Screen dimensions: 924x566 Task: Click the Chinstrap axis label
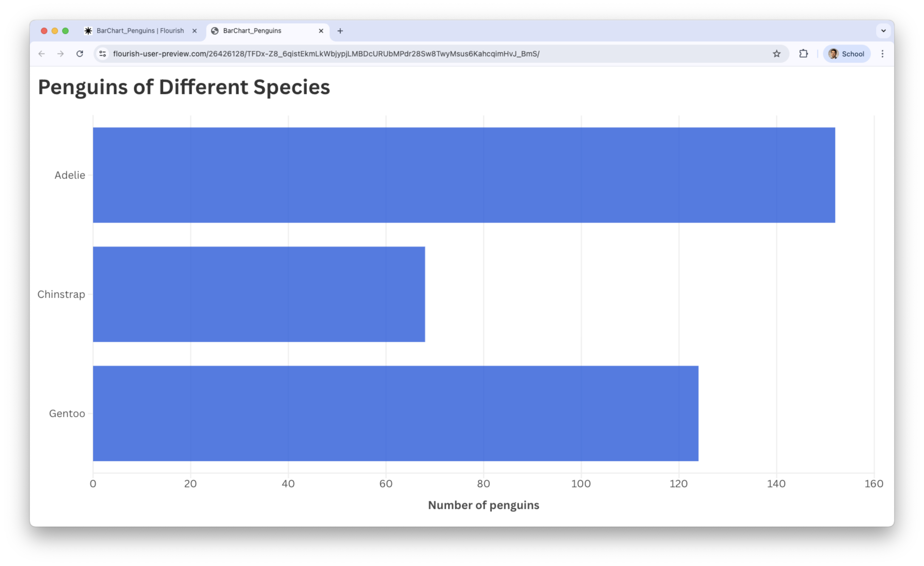pyautogui.click(x=61, y=294)
